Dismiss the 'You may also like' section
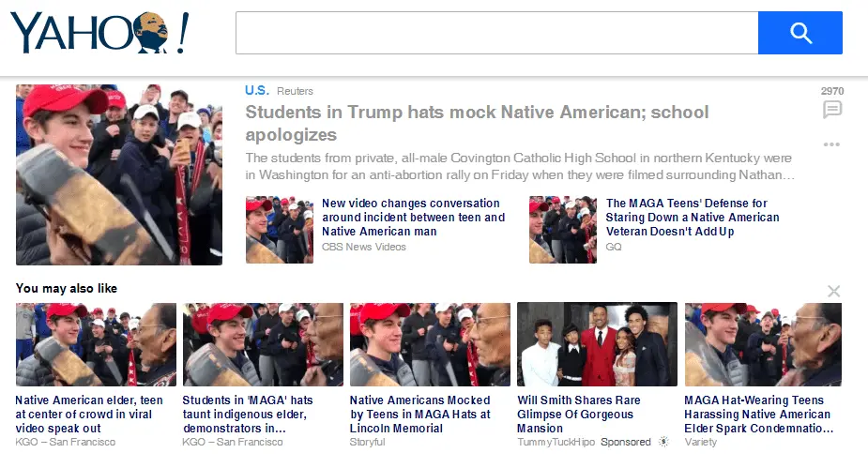Image resolution: width=868 pixels, height=468 pixels. pos(833,291)
